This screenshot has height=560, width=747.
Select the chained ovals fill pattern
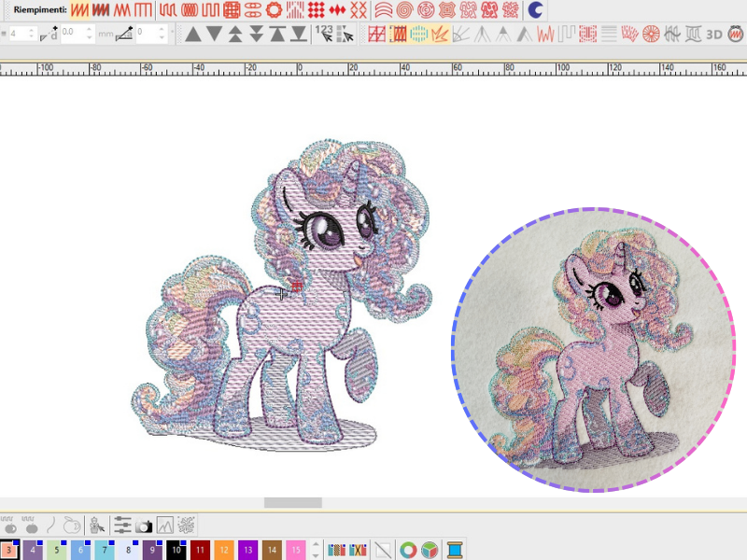pyautogui.click(x=252, y=9)
